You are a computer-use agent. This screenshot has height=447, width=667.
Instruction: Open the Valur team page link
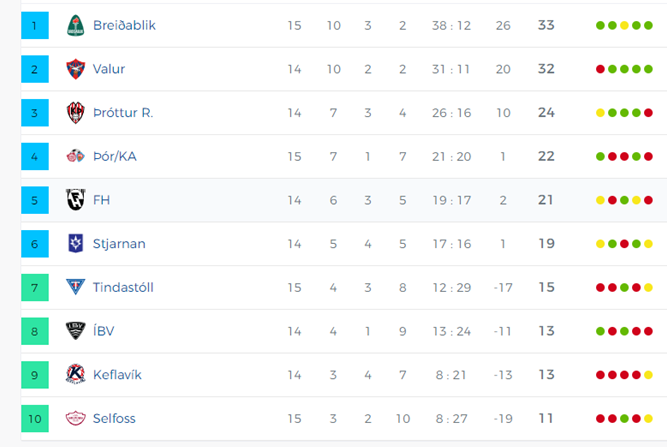(x=109, y=69)
